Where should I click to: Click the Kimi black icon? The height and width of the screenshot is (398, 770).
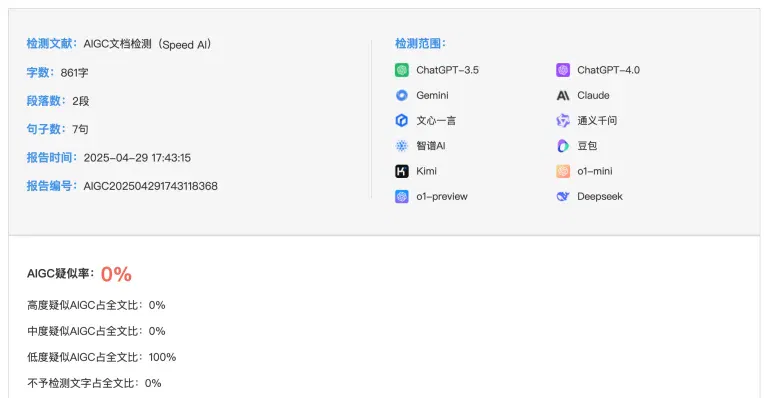402,171
